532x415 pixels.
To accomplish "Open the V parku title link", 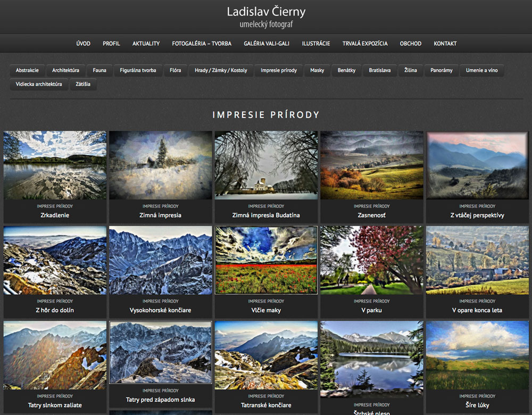I will 372,310.
